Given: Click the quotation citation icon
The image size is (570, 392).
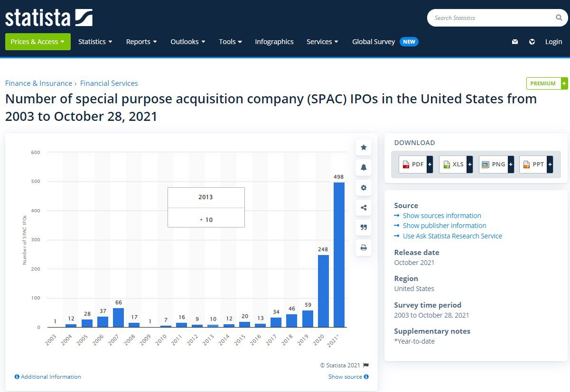Looking at the screenshot, I should (364, 228).
